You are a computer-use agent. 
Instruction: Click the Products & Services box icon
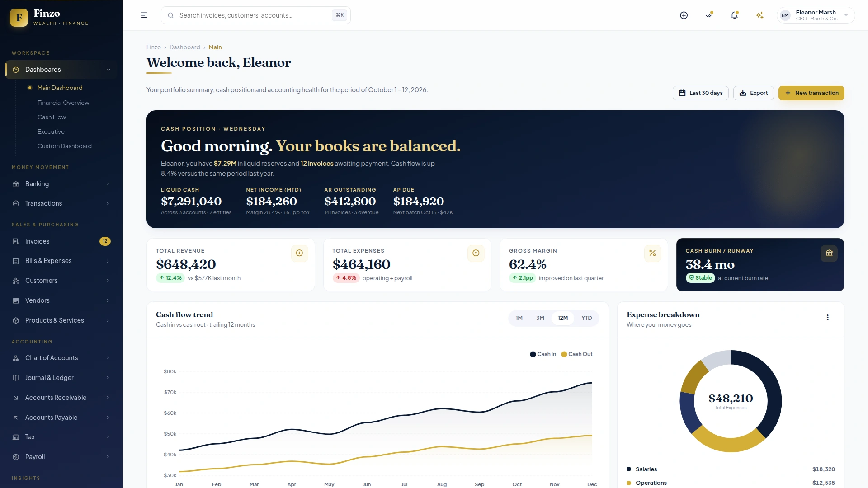point(16,320)
